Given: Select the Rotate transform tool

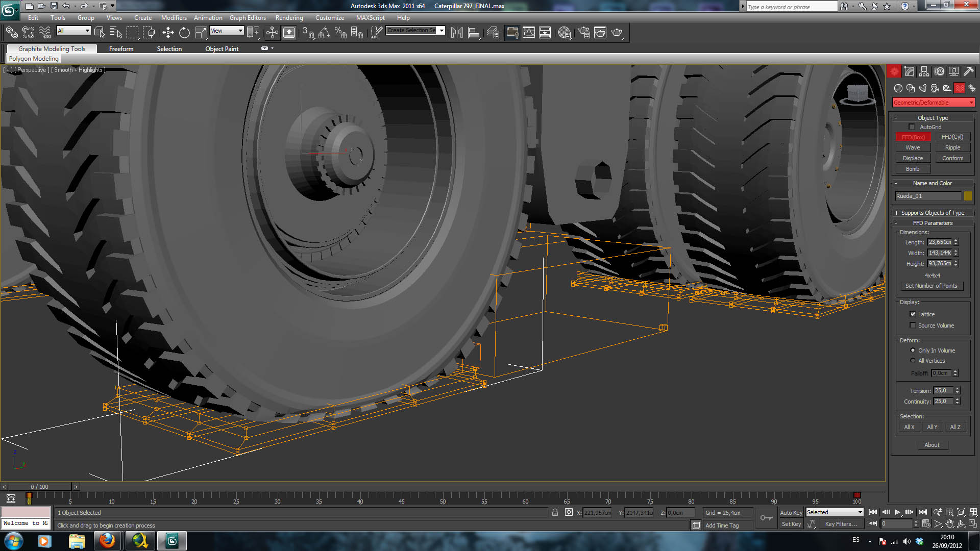Looking at the screenshot, I should [184, 33].
